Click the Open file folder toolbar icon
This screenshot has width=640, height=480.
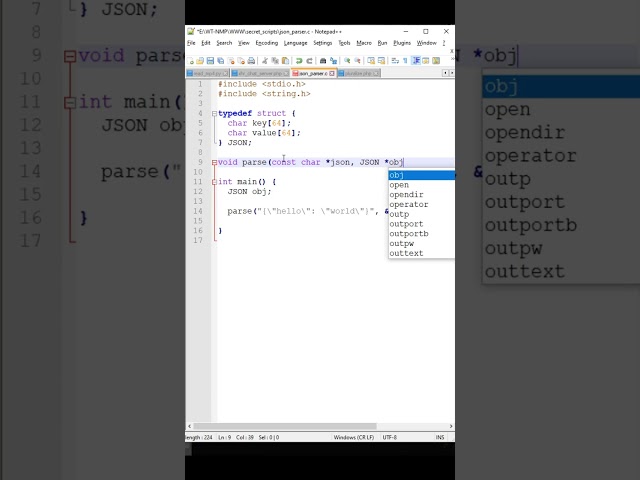tap(200, 61)
